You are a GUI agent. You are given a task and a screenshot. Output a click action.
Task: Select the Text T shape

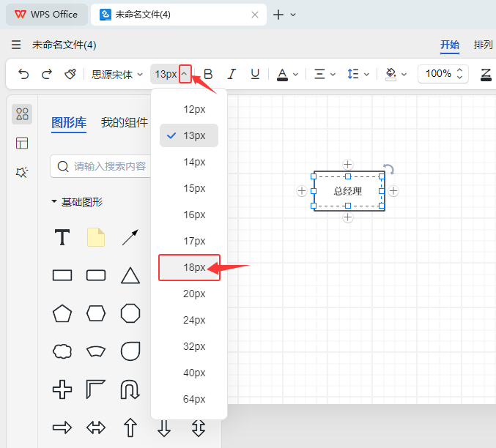[x=62, y=237]
